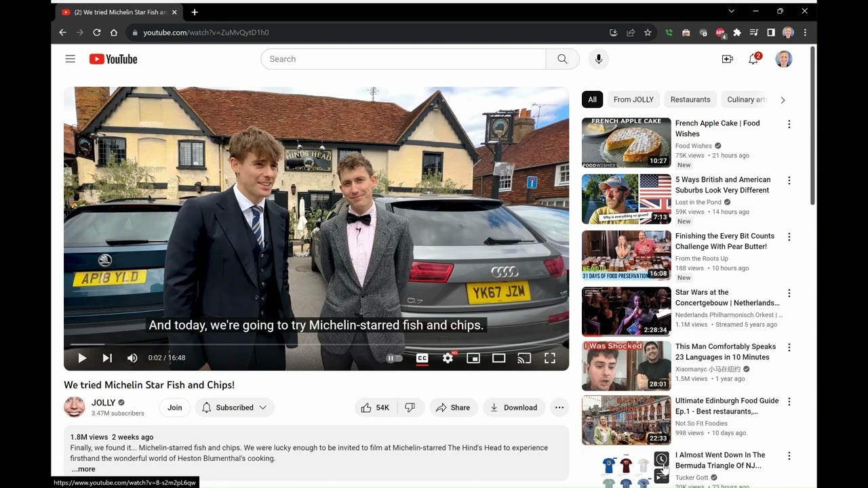
Task: Open more actions ellipsis under video
Action: pos(559,407)
